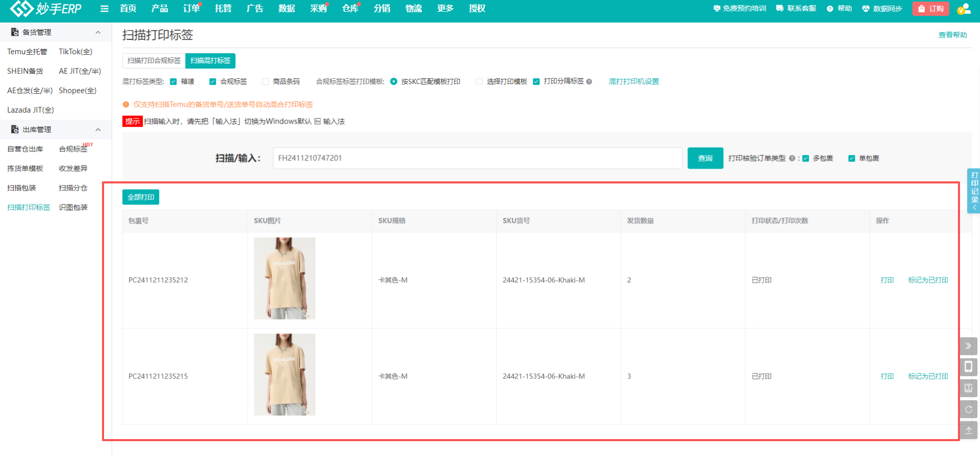The width and height of the screenshot is (980, 456).
Task: Open the 授权 menu
Action: [477, 9]
